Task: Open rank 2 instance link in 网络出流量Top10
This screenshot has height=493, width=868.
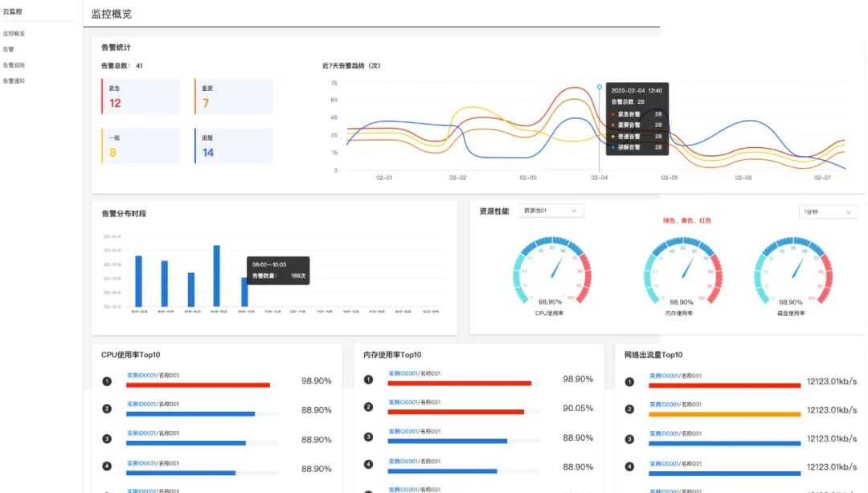Action: 665,405
